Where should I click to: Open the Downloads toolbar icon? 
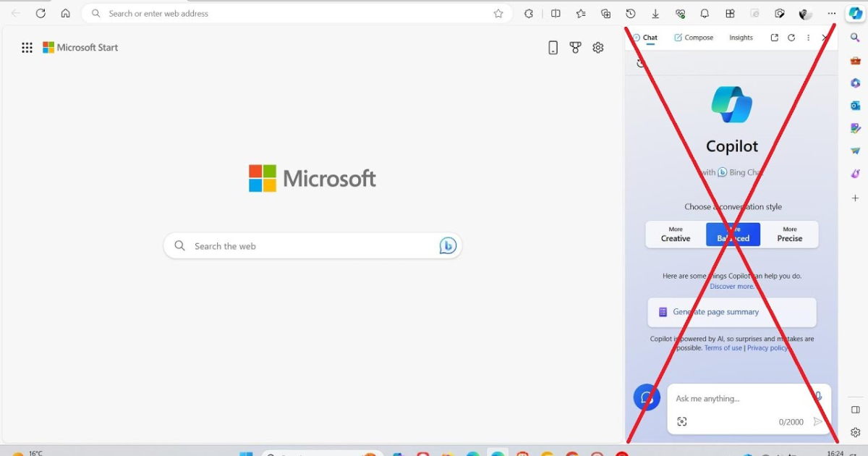[655, 14]
